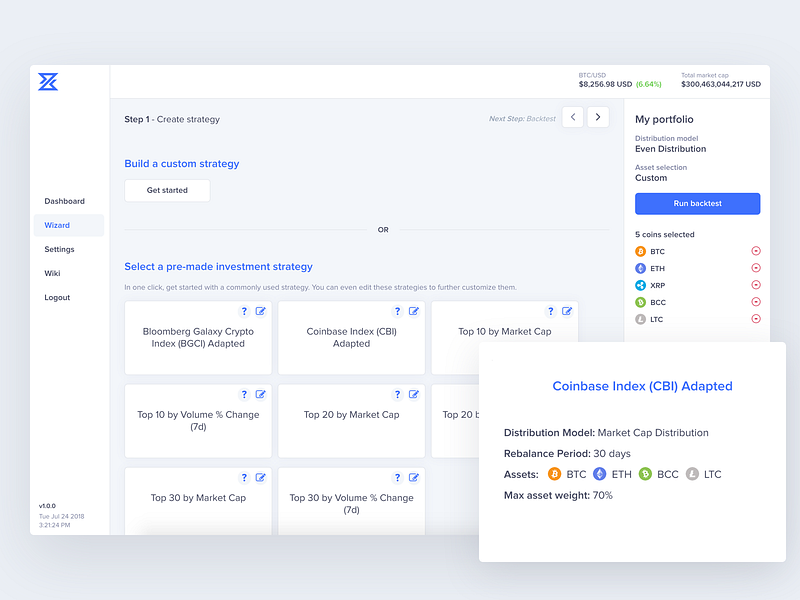
Task: Click 'Max asset weight: 70%' in popup
Action: pos(558,495)
